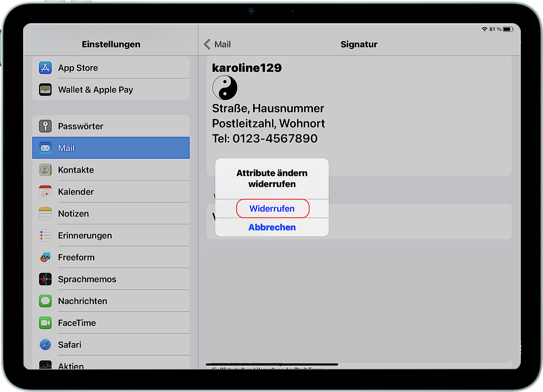Open Freeform settings
The image size is (543, 392).
pyautogui.click(x=111, y=257)
